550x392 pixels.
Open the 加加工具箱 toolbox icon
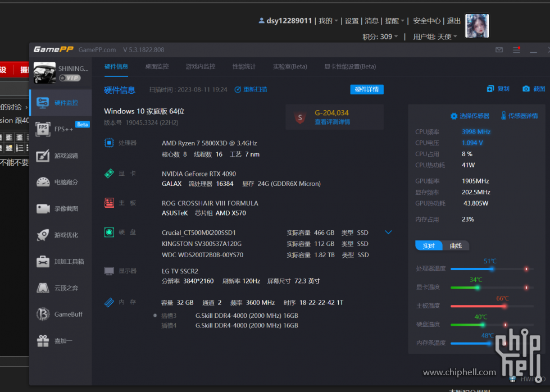click(43, 262)
